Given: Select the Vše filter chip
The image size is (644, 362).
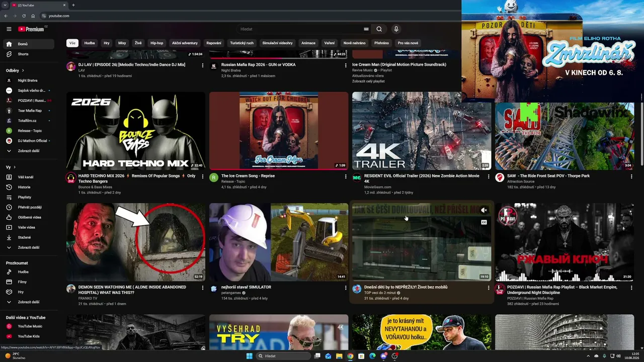Looking at the screenshot, I should [x=72, y=43].
